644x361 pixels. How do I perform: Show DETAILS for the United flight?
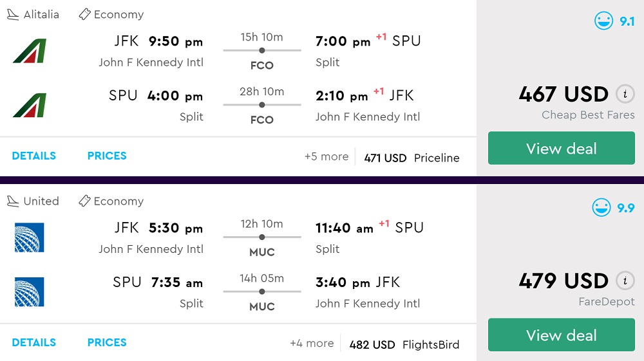tap(34, 342)
